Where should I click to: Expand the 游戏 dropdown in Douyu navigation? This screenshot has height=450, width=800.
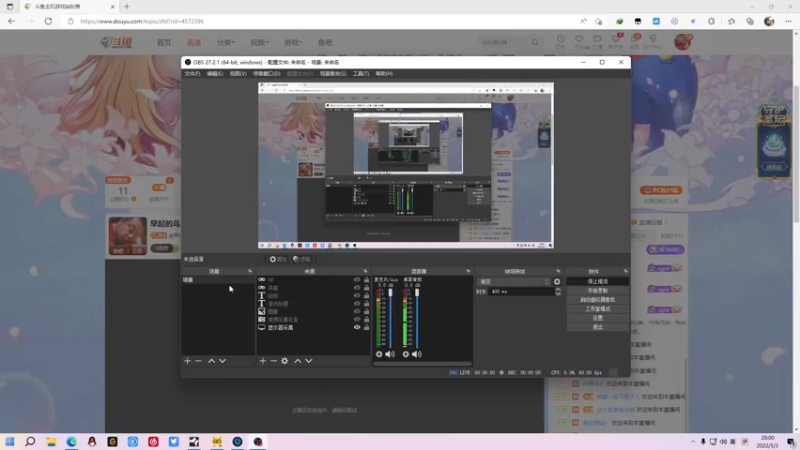(293, 42)
